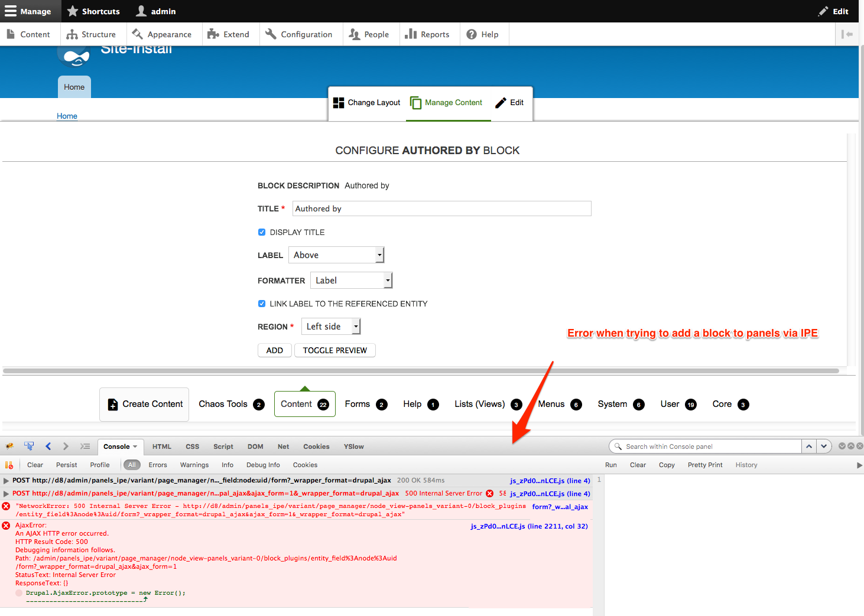Open the Label position dropdown showing Above

336,255
